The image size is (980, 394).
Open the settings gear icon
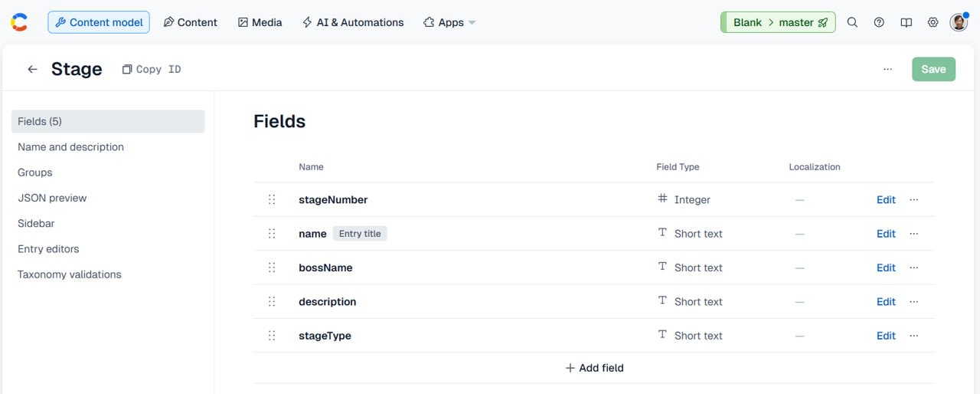[933, 22]
